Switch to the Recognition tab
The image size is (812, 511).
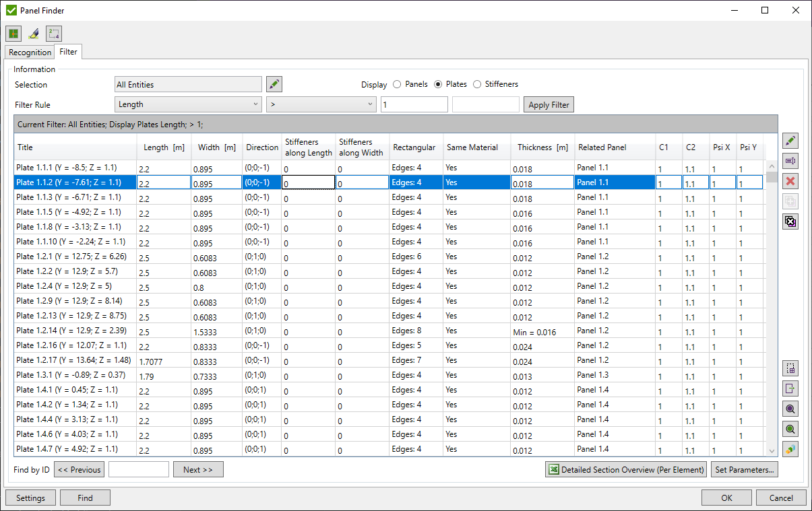pos(30,53)
